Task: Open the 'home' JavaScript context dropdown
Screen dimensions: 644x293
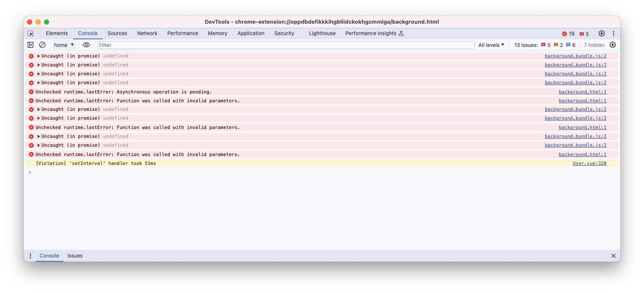Action: (64, 45)
